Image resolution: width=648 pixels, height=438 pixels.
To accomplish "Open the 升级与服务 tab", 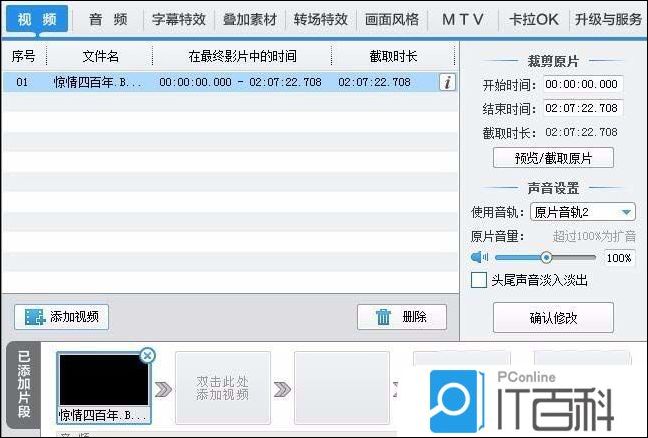I will point(608,19).
